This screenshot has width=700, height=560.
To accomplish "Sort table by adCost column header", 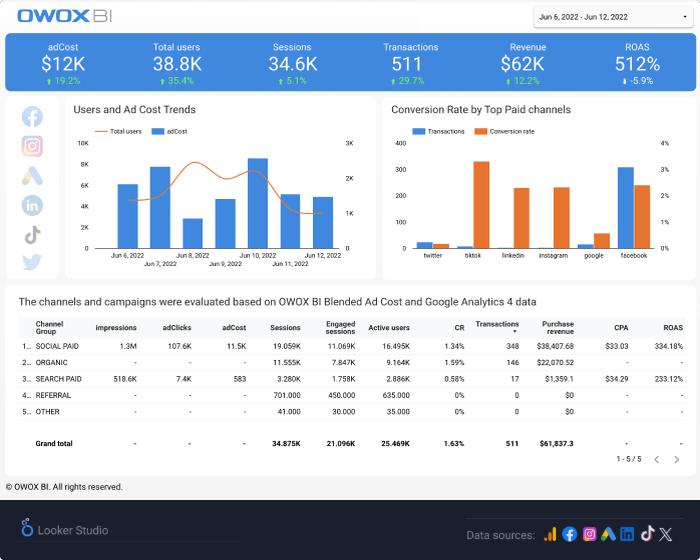I will pyautogui.click(x=234, y=328).
